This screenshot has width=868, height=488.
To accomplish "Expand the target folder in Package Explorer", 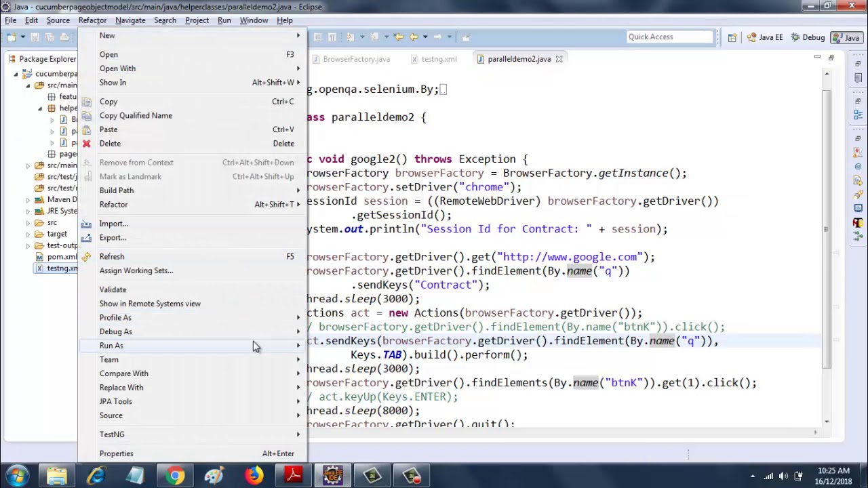I will click(x=28, y=234).
